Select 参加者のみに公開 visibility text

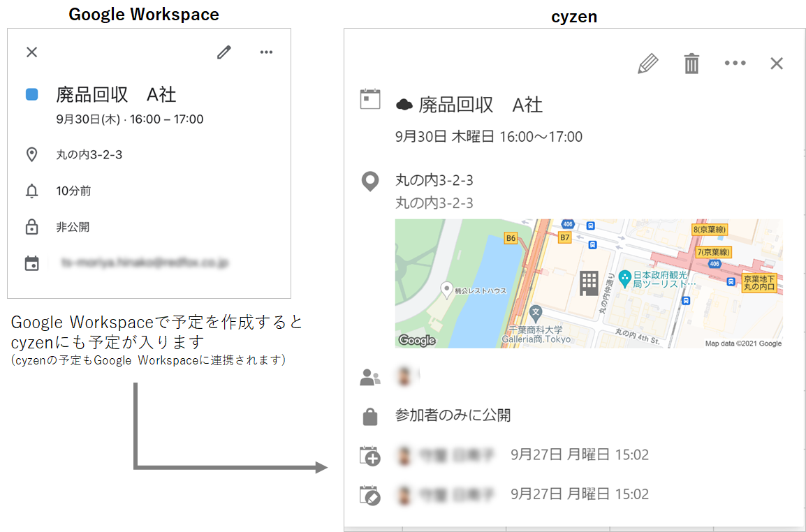pos(453,415)
